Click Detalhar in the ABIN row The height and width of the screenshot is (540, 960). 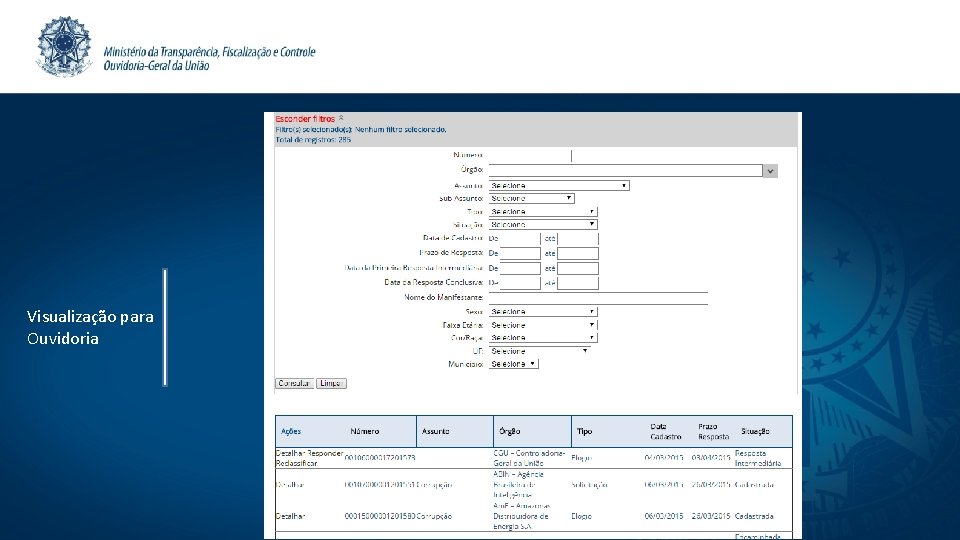point(290,485)
